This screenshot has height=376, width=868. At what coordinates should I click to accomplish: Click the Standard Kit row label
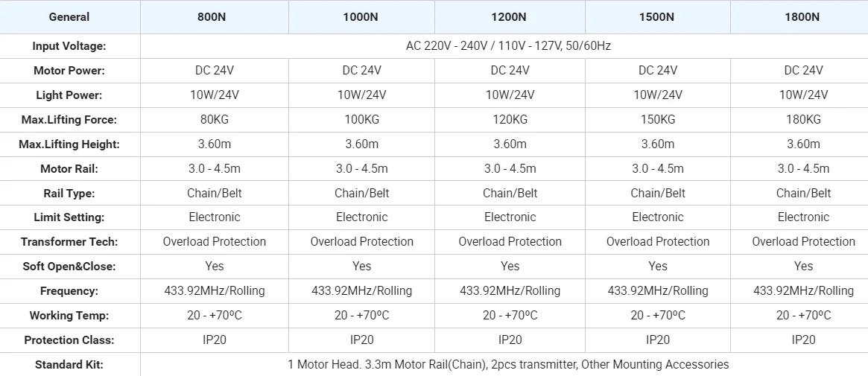69,365
